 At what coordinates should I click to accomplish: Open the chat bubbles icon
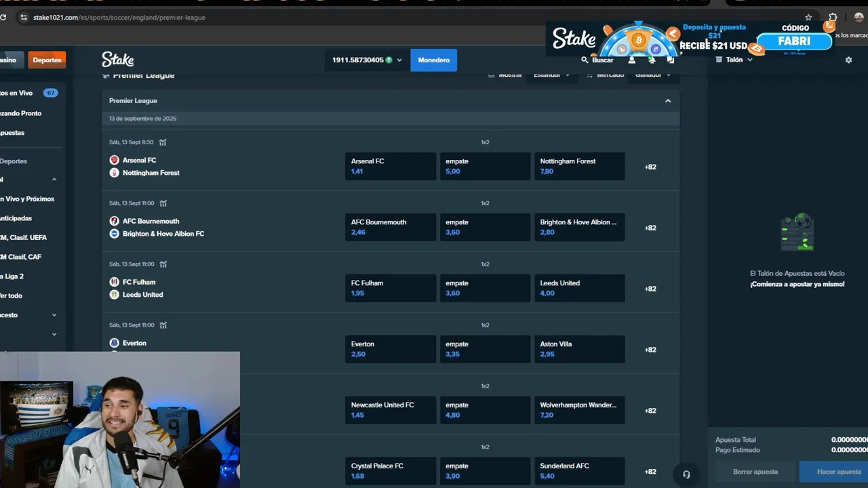[x=671, y=60]
